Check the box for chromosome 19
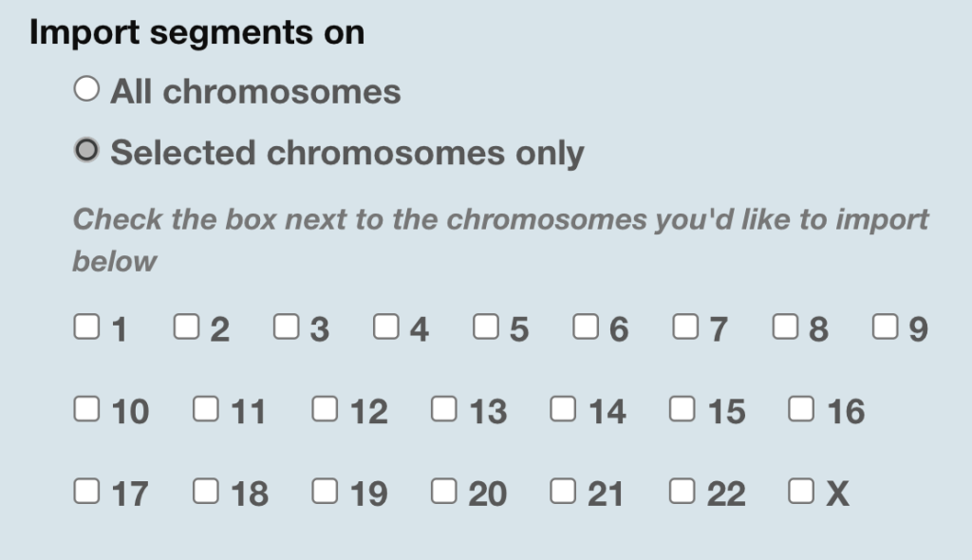This screenshot has width=972, height=560. (324, 490)
